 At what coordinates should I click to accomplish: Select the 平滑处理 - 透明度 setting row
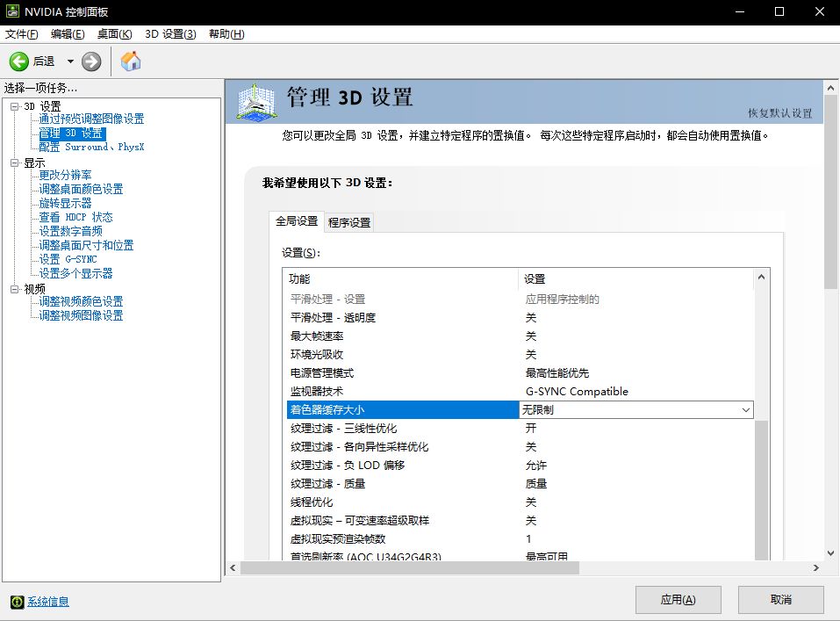point(521,317)
